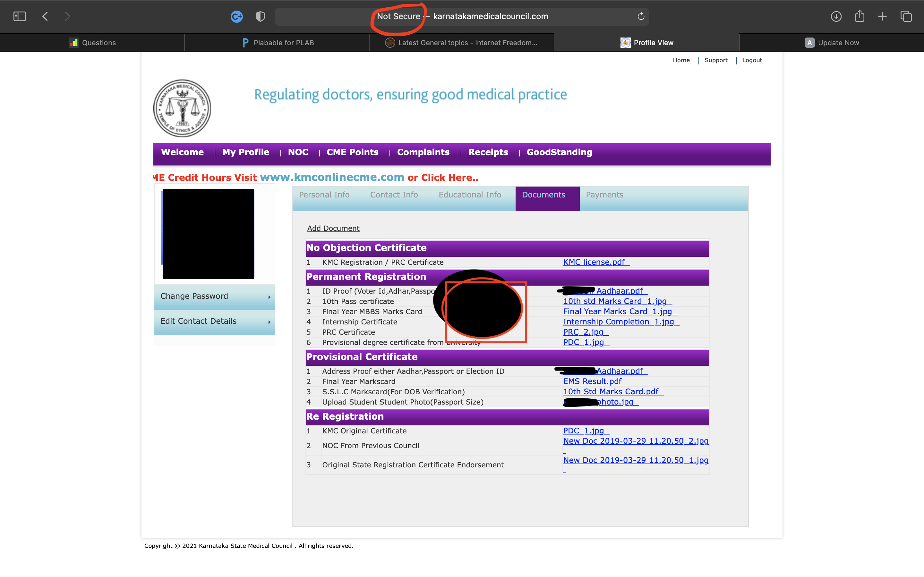The height and width of the screenshot is (577, 924).
Task: Open GoodStanding menu item
Action: (x=559, y=152)
